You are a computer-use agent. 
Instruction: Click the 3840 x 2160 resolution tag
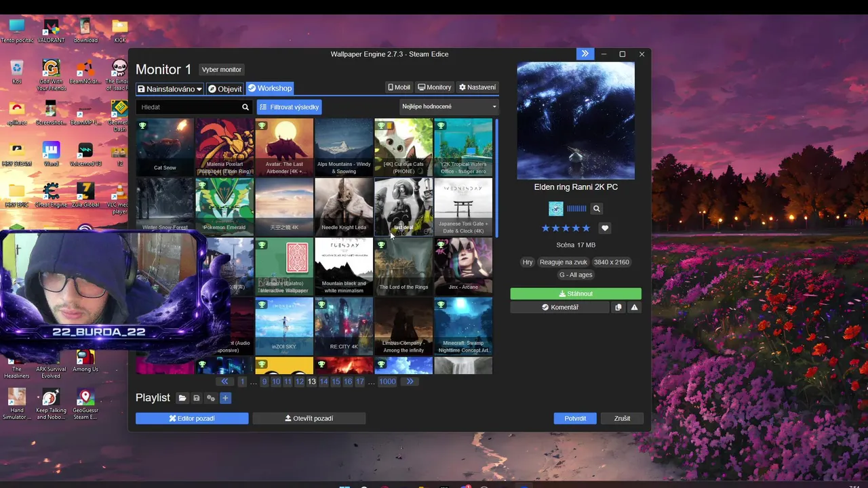point(612,262)
